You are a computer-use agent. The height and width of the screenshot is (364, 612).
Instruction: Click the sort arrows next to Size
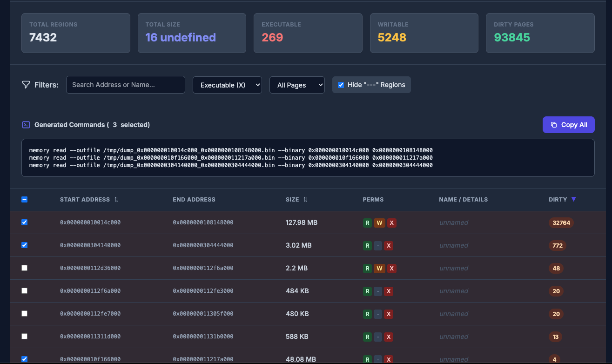coord(305,199)
